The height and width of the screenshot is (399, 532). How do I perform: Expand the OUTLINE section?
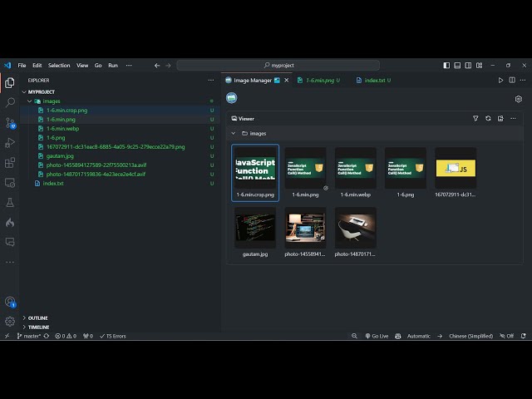37,318
